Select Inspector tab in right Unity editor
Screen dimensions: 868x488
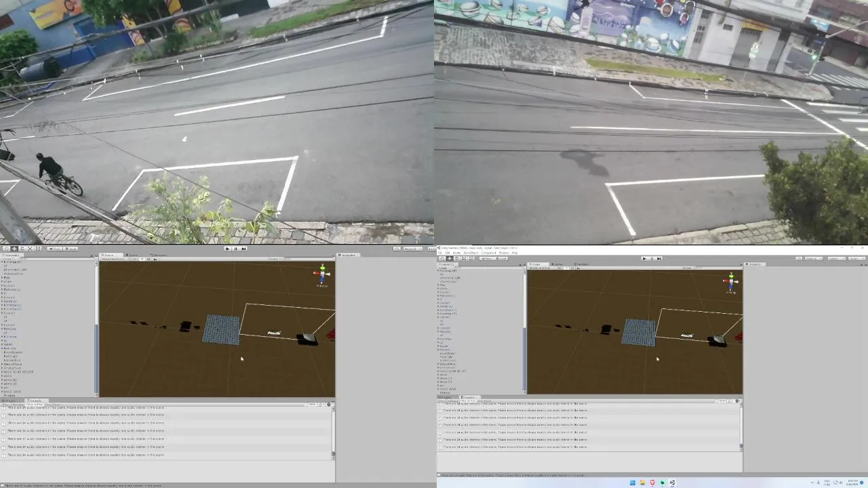click(x=755, y=264)
